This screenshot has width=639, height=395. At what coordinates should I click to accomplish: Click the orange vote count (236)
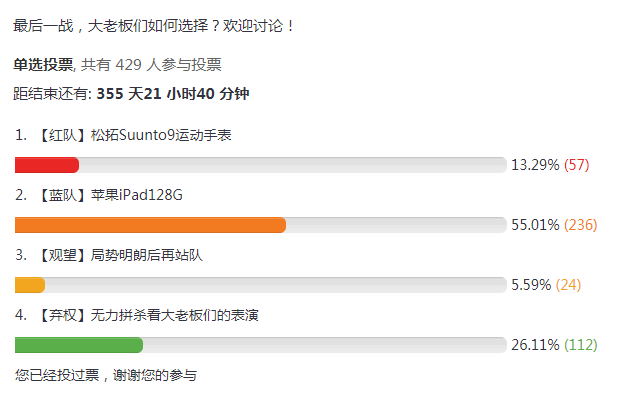click(x=581, y=225)
